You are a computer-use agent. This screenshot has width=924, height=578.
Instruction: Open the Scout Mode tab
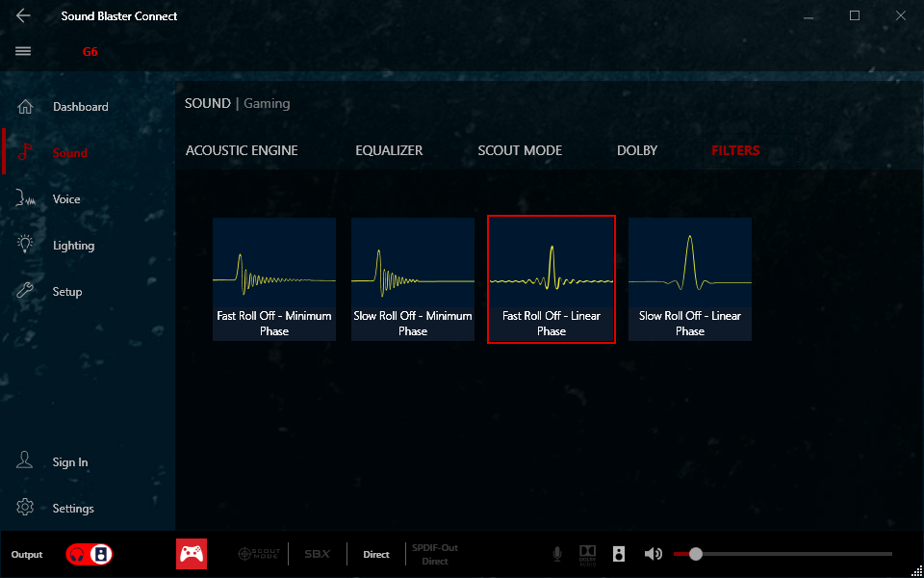click(520, 150)
